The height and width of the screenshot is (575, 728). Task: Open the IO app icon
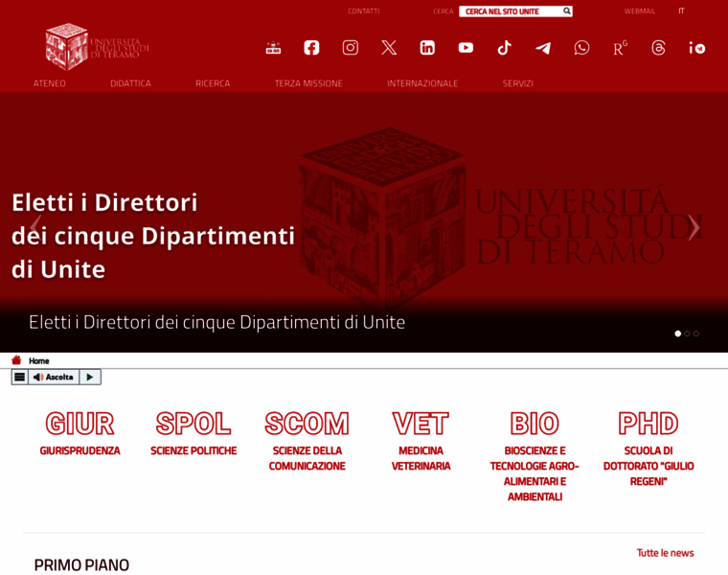[x=697, y=48]
